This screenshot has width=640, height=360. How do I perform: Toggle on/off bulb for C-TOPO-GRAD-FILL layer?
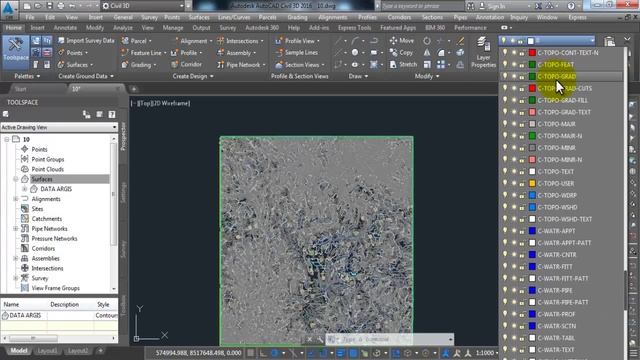tap(505, 100)
